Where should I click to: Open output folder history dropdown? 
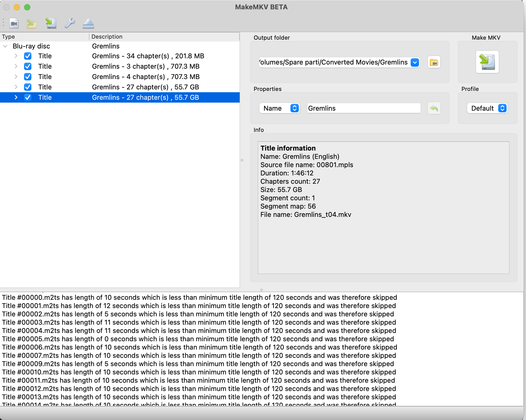coord(415,62)
